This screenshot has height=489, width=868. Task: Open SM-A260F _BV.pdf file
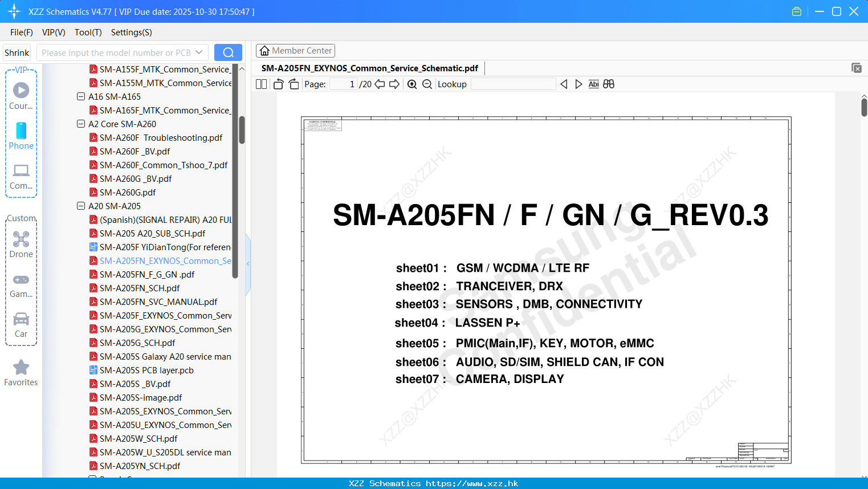[135, 151]
